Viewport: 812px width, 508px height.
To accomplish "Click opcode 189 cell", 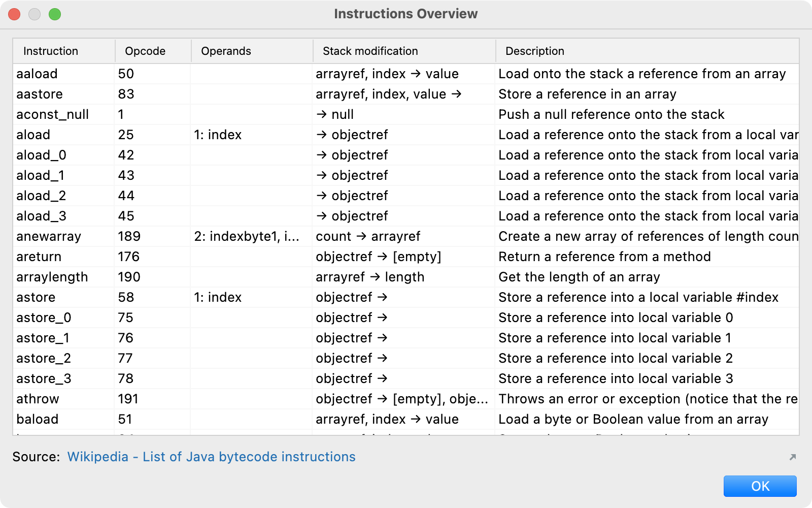I will coord(153,236).
